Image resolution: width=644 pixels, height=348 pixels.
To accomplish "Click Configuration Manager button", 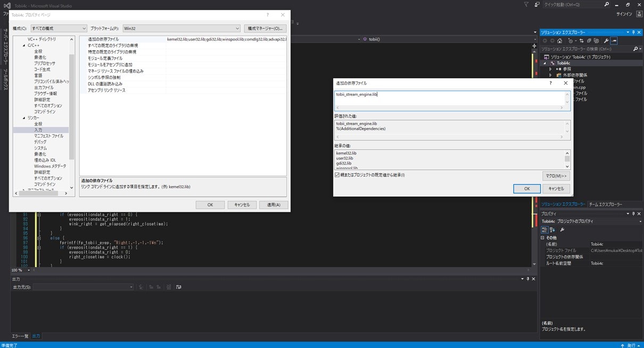I will coord(266,28).
